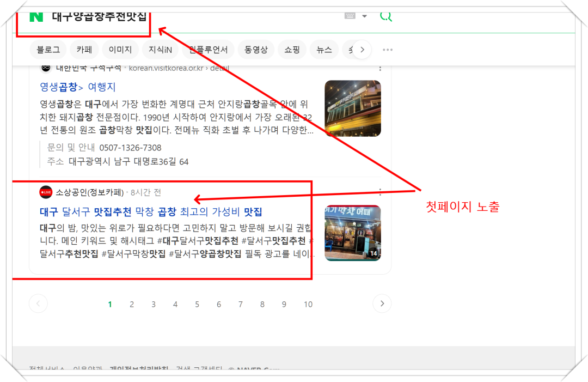Viewport: 588px width, 382px height.
Task: Open more options for 소상공인 cafe result
Action: point(380,192)
